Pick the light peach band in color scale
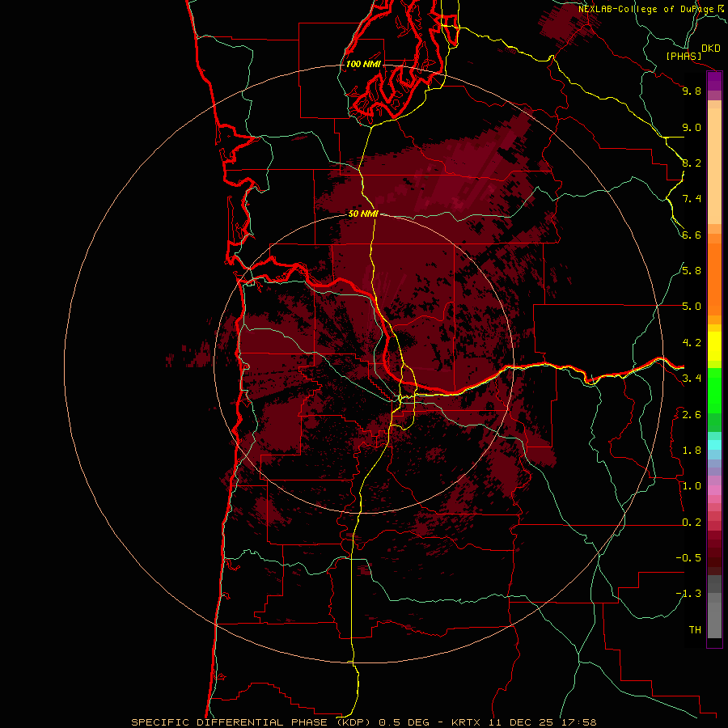 (714, 166)
